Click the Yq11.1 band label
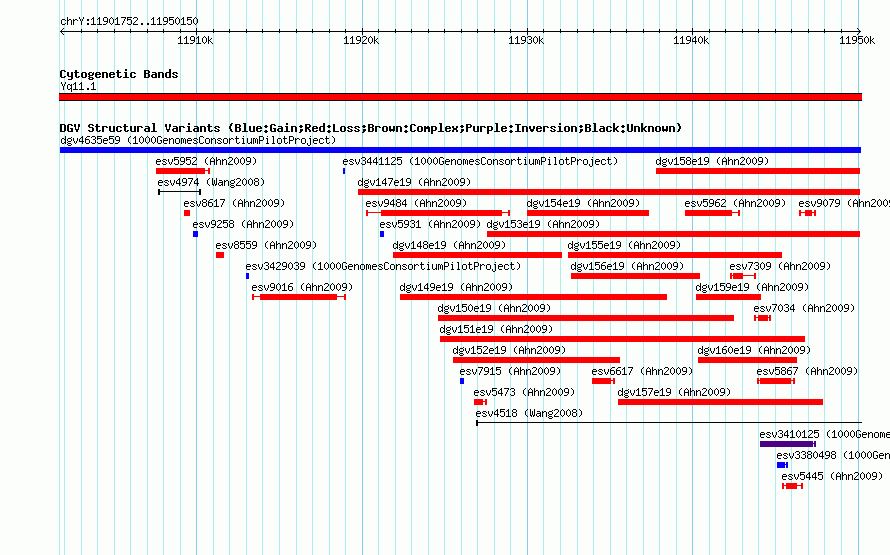 (78, 86)
